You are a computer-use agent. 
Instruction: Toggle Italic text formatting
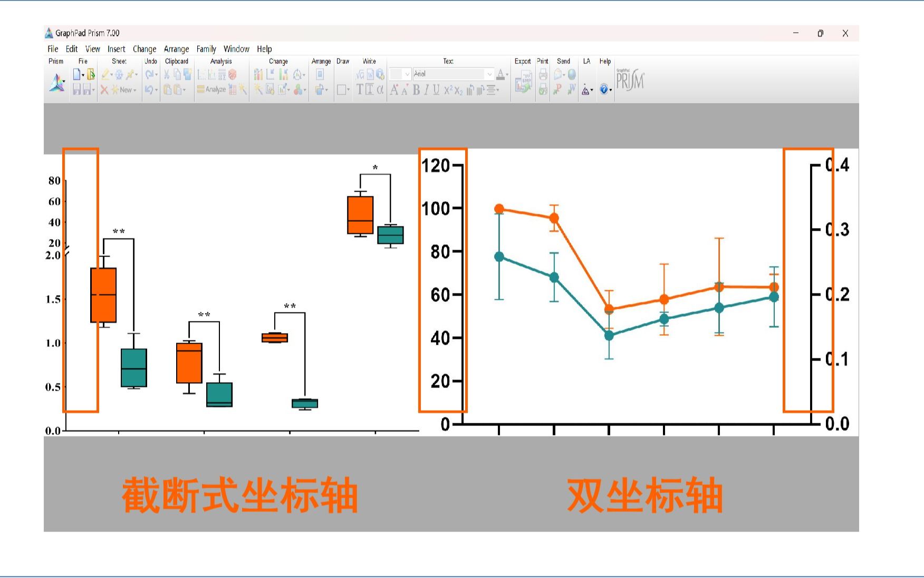tap(427, 89)
